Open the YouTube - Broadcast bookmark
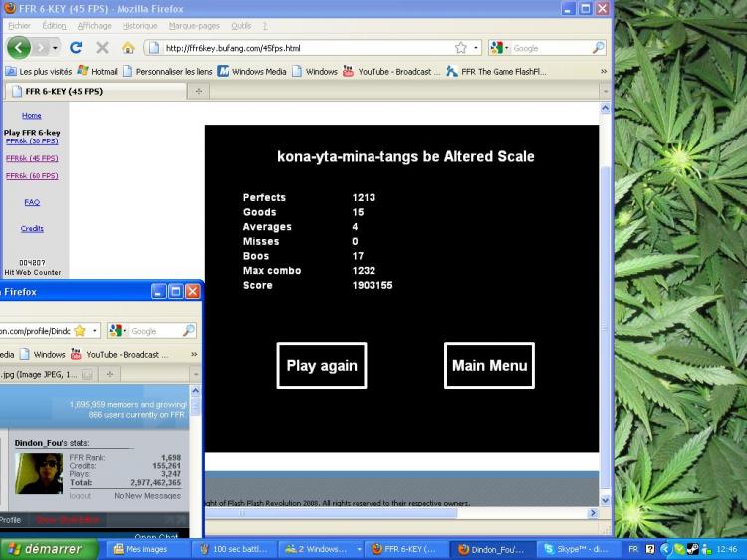 point(388,72)
